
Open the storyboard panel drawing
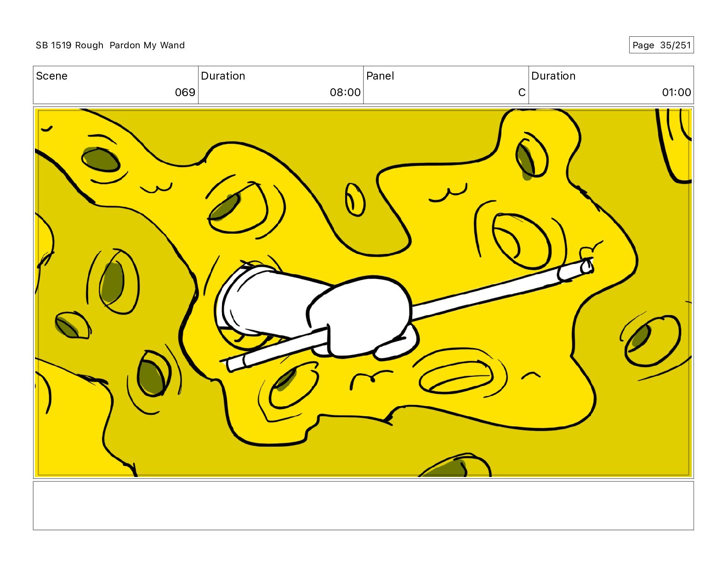coord(363,293)
